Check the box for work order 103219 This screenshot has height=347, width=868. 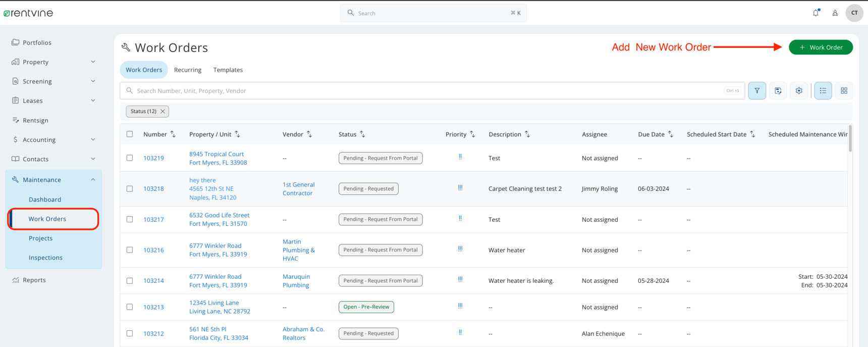[x=130, y=158]
